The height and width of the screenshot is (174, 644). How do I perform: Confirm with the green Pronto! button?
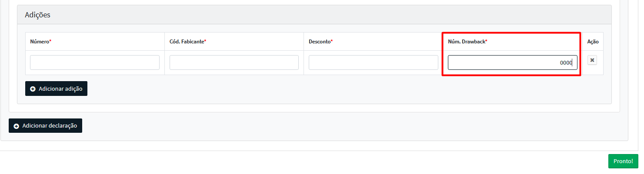pos(623,161)
